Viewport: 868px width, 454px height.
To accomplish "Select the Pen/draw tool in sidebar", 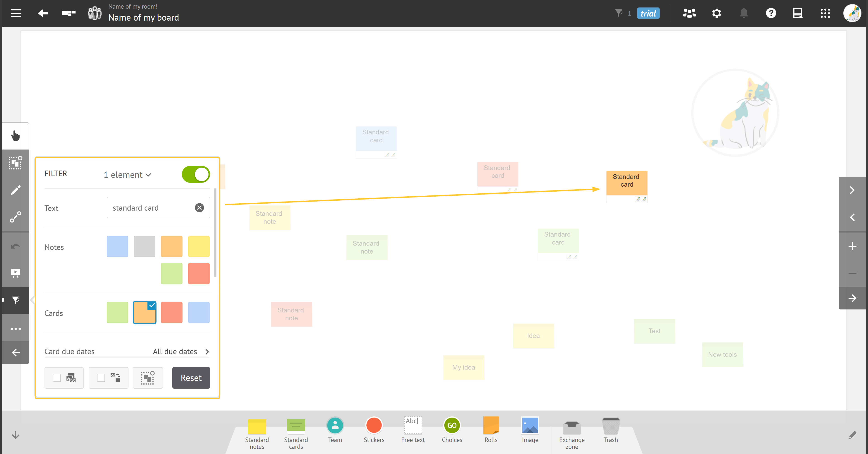I will pos(16,190).
